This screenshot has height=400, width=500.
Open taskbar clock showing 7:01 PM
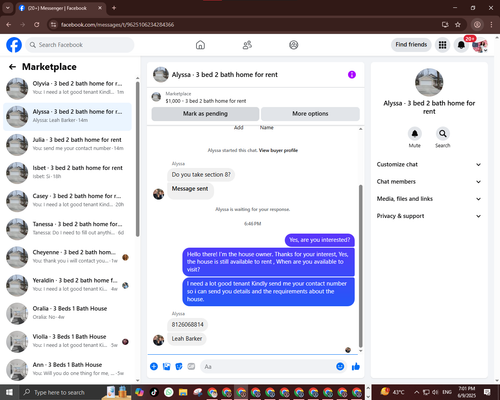(x=467, y=392)
